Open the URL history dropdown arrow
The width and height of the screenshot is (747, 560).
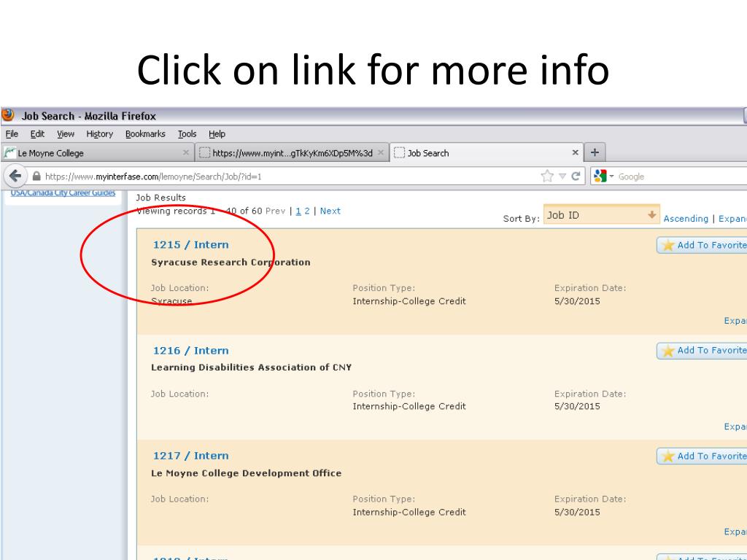tap(562, 176)
